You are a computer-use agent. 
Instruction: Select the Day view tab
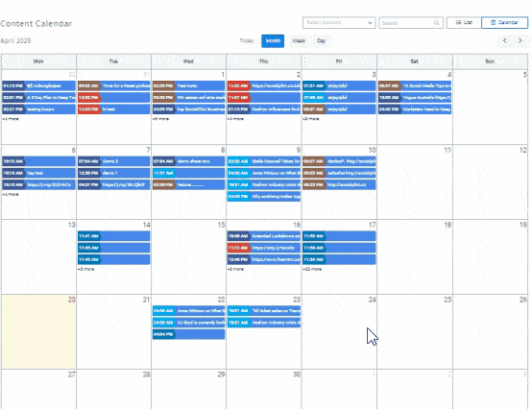pyautogui.click(x=321, y=40)
